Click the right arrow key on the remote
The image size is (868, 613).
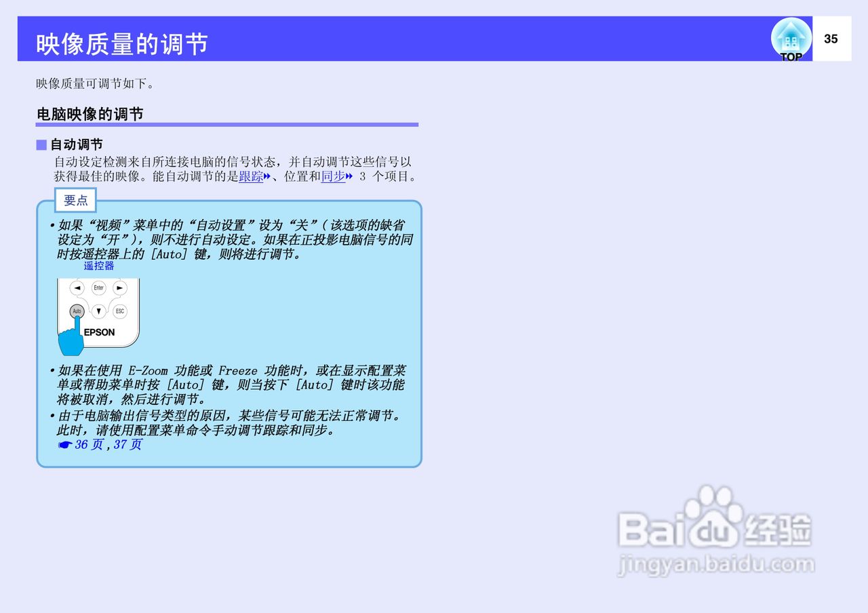tap(120, 288)
